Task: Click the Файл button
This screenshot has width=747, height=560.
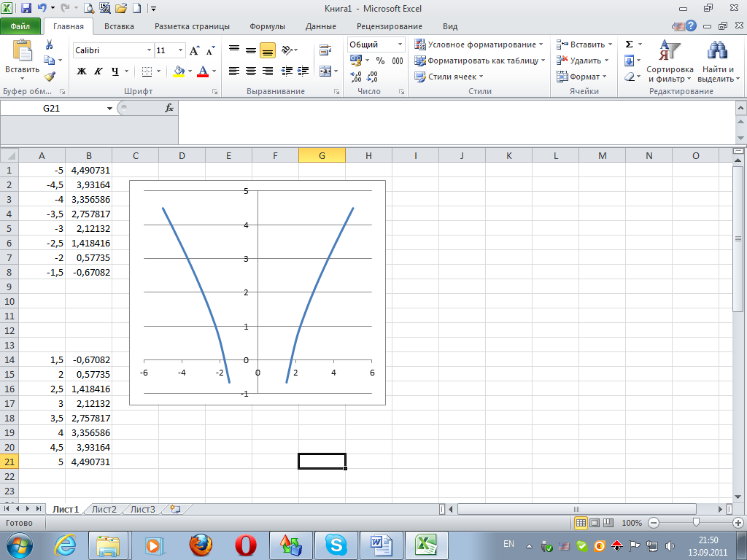Action: click(20, 26)
